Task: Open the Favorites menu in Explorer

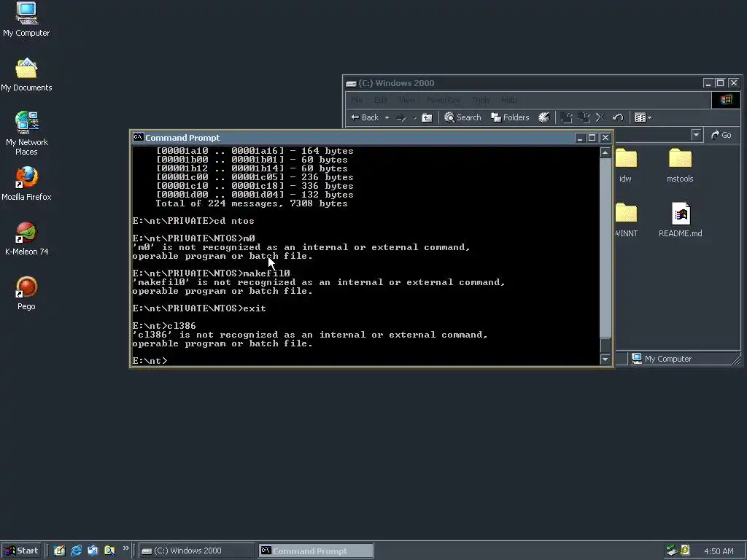Action: click(443, 100)
